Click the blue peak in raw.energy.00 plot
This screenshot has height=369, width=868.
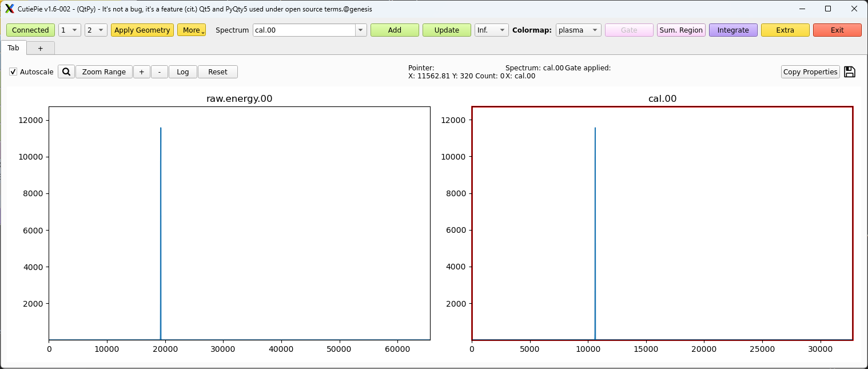[x=161, y=233]
